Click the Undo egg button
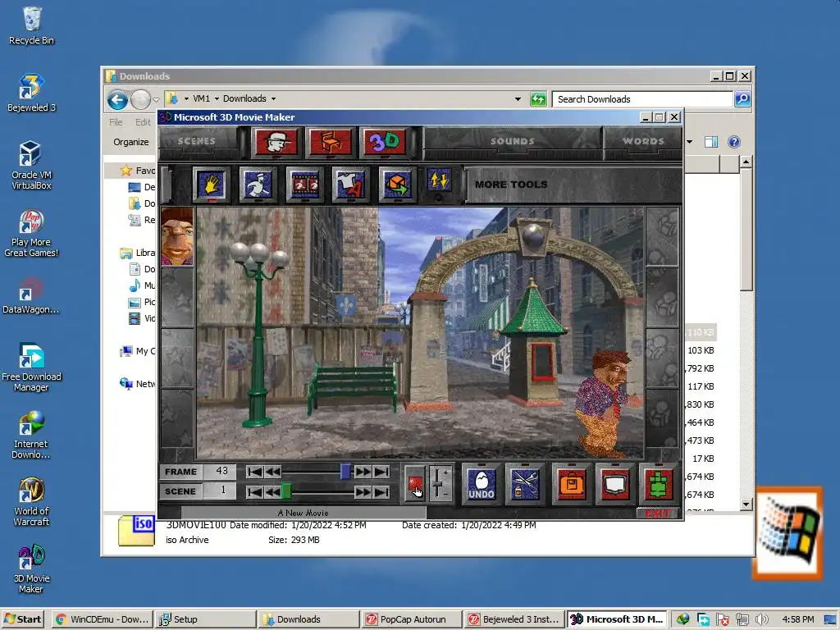This screenshot has height=630, width=840. (x=481, y=484)
